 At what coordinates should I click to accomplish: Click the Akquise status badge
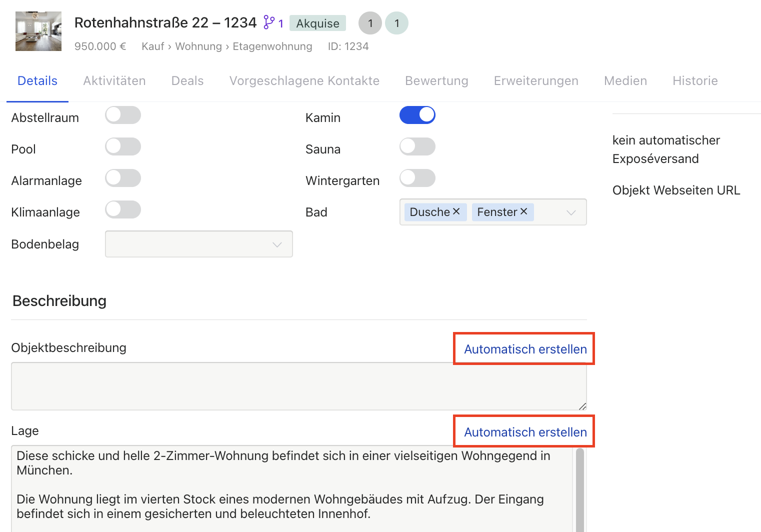click(x=317, y=23)
